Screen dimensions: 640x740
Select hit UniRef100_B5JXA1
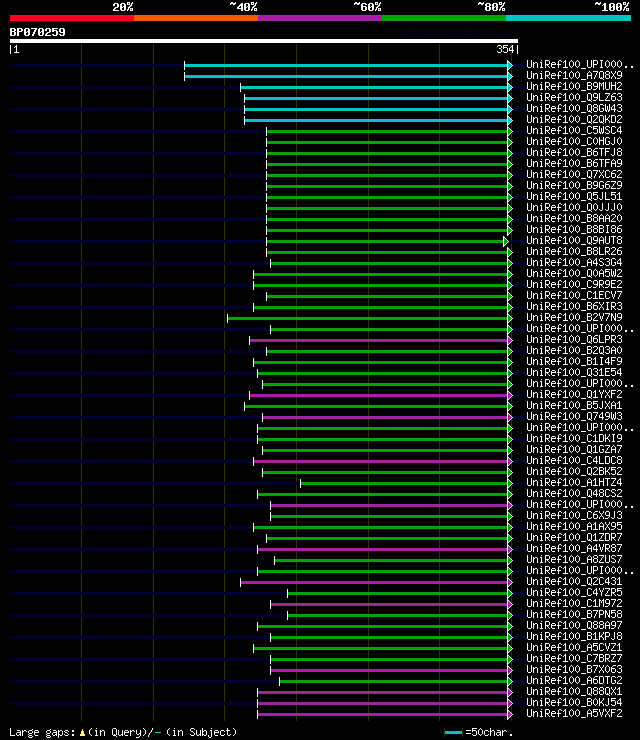tap(574, 406)
